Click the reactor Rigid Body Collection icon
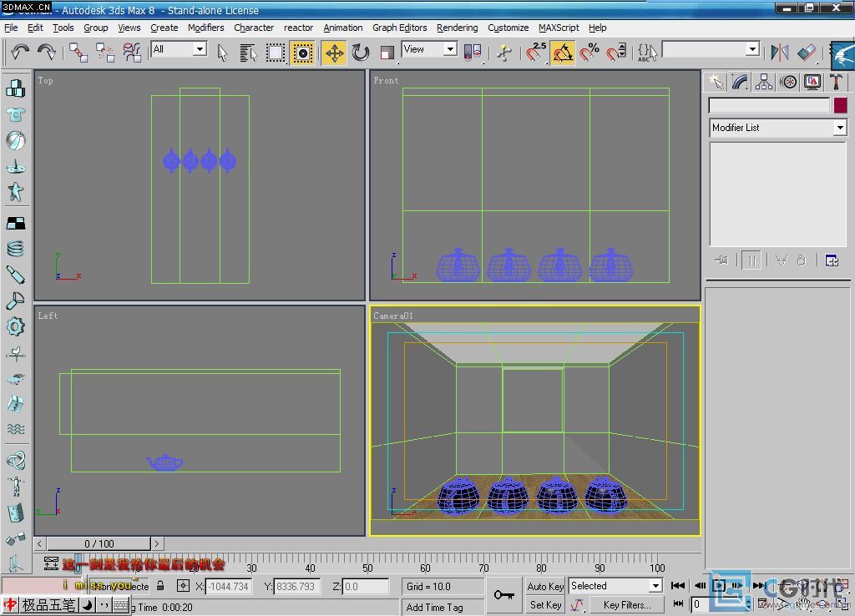The image size is (855, 616). coord(16,88)
